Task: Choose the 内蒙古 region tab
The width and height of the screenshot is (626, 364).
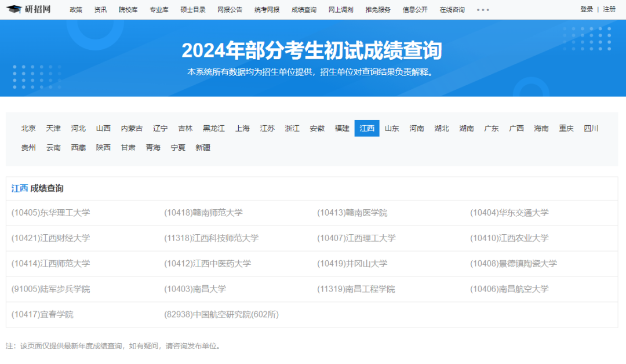Action: [132, 128]
